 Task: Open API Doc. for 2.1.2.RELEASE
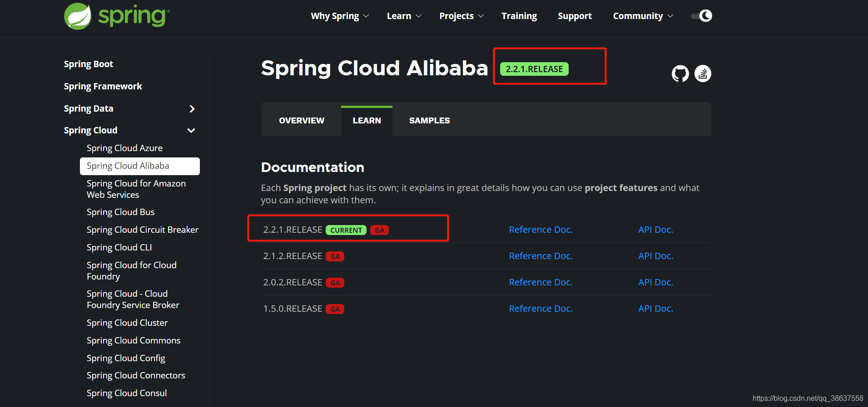tap(655, 256)
